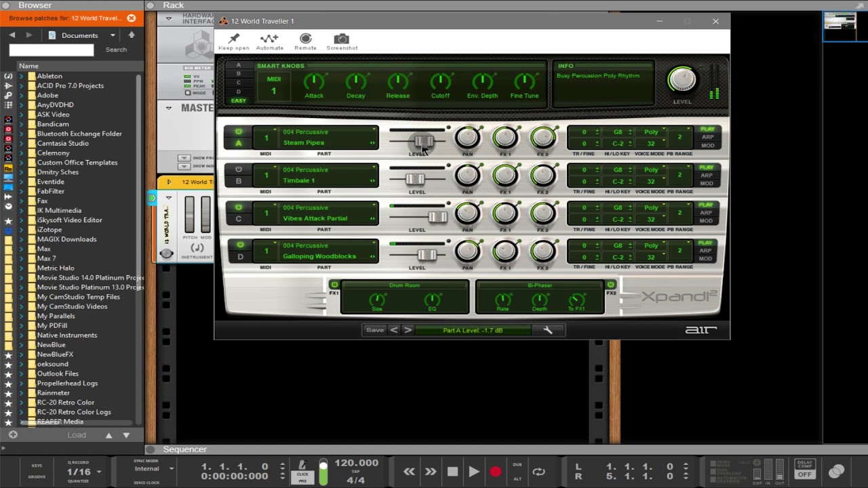Arm recording with the red Record button
This screenshot has height=488, width=868.
[x=496, y=472]
